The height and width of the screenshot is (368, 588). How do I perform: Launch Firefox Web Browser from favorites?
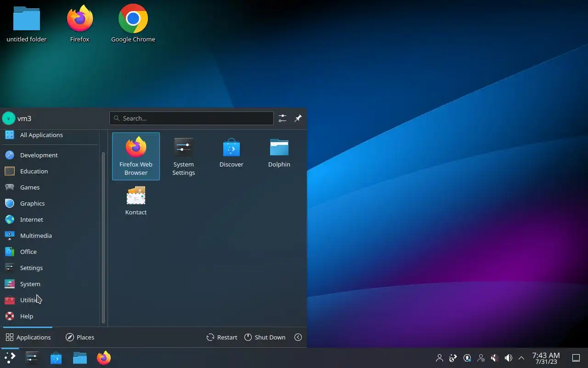136,156
